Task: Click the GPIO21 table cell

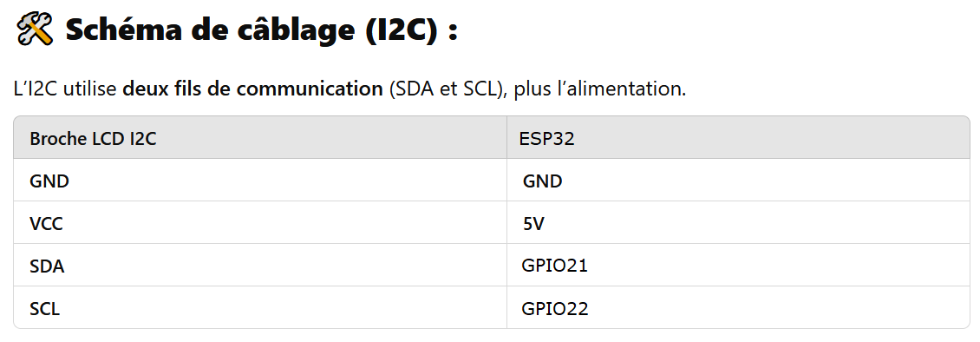Action: coord(738,266)
